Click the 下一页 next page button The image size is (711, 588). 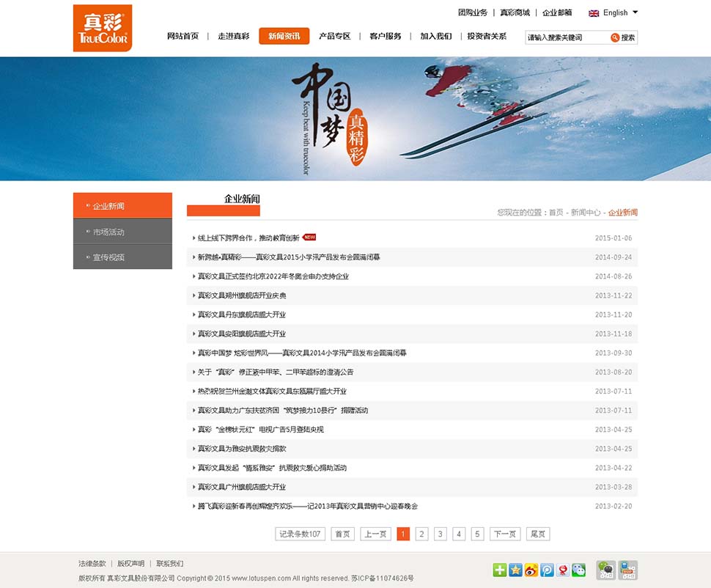(x=505, y=534)
